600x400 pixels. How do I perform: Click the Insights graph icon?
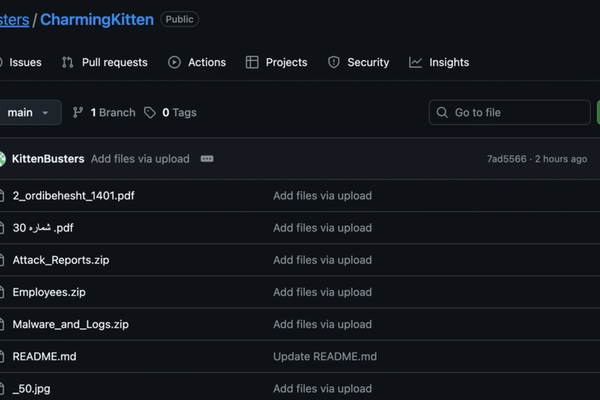click(x=415, y=62)
